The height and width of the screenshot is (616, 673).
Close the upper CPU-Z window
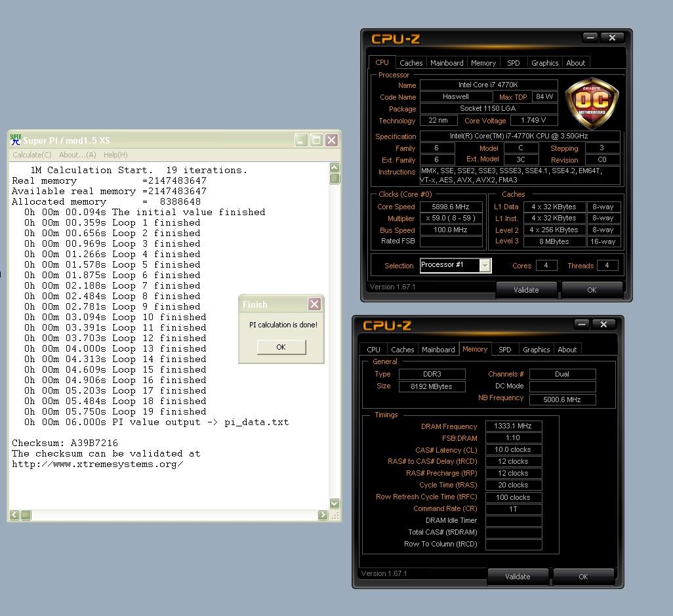[612, 38]
